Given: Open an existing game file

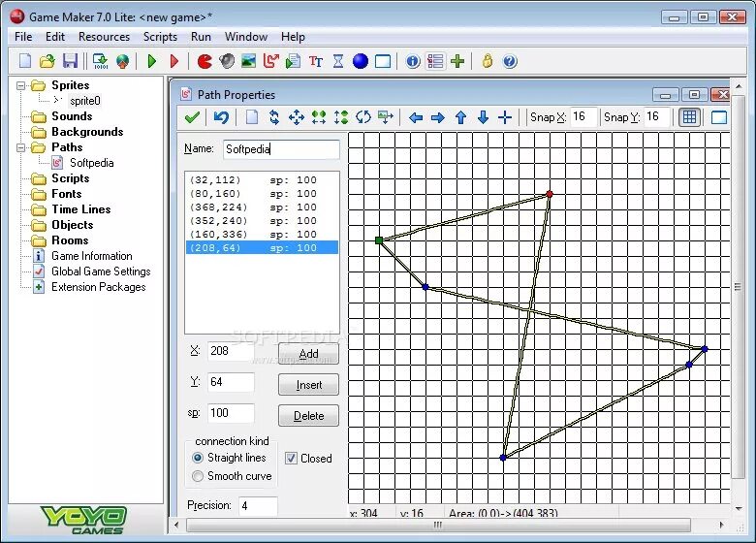Looking at the screenshot, I should pos(47,61).
